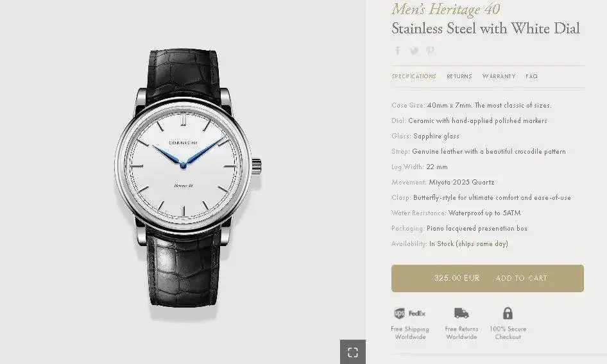
Task: Click the watch crown on image
Action: coord(257,166)
